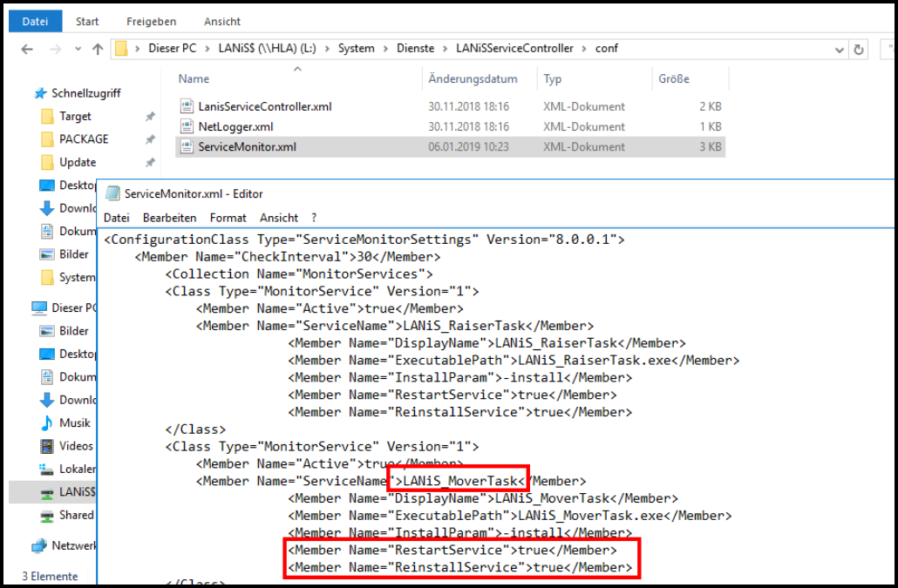This screenshot has width=898, height=588.
Task: Select LanisServiceController.xml file icon
Action: [x=187, y=105]
